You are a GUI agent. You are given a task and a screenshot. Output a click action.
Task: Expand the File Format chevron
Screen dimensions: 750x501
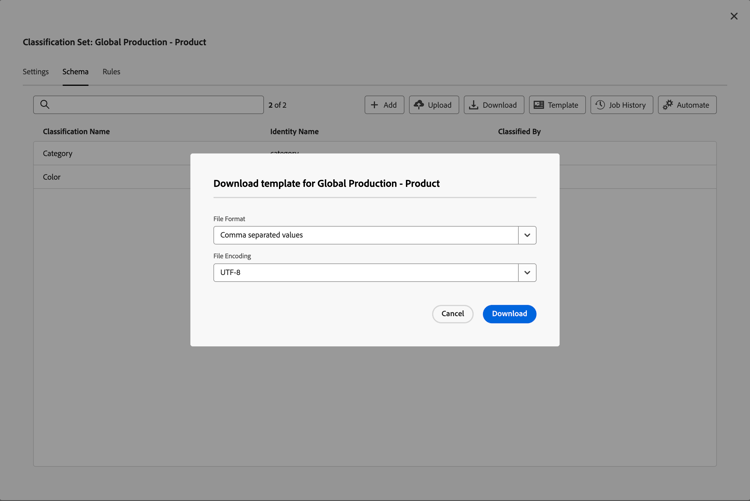(527, 235)
